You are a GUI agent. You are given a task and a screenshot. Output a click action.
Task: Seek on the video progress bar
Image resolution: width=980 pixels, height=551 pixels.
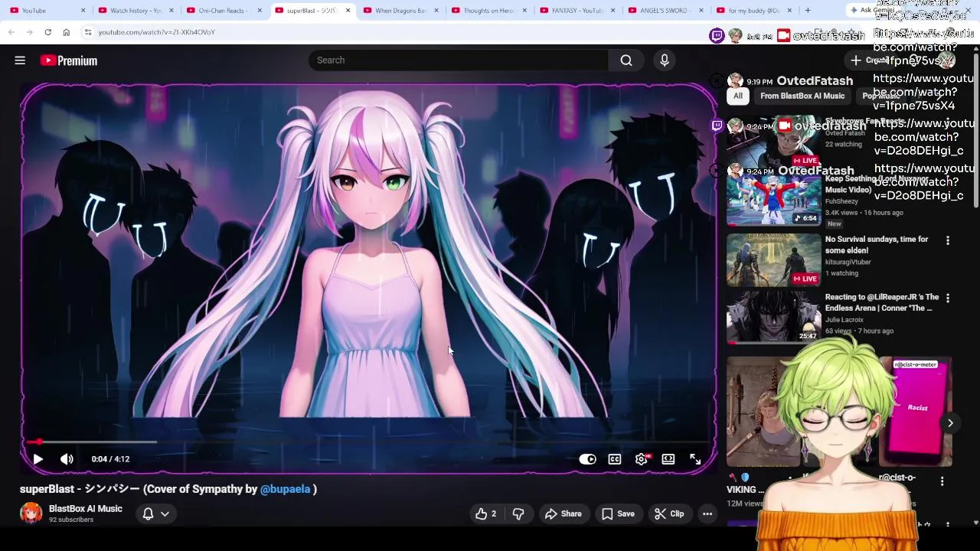(367, 442)
